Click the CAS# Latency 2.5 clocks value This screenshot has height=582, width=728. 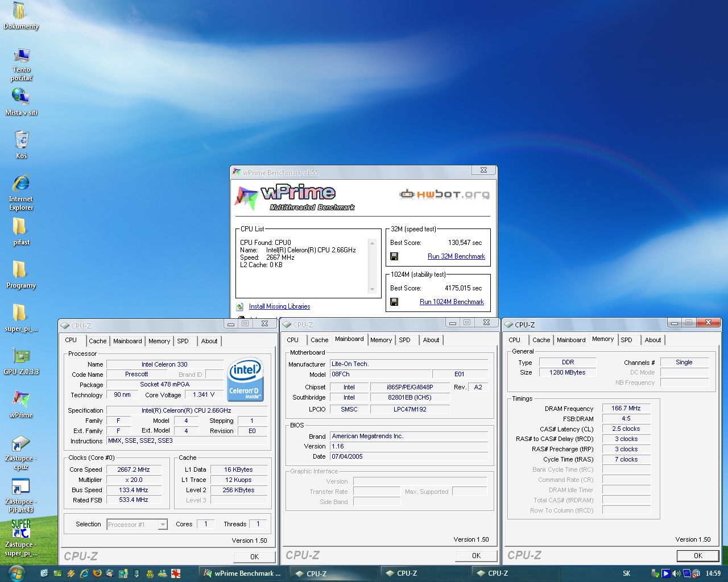pyautogui.click(x=626, y=429)
